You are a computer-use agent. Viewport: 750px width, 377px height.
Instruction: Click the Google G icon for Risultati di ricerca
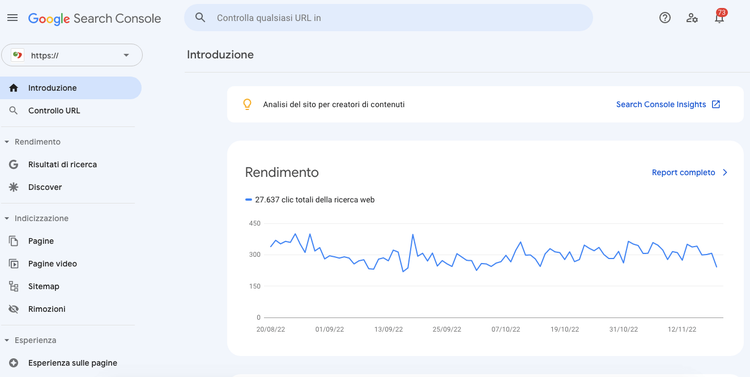coord(14,164)
